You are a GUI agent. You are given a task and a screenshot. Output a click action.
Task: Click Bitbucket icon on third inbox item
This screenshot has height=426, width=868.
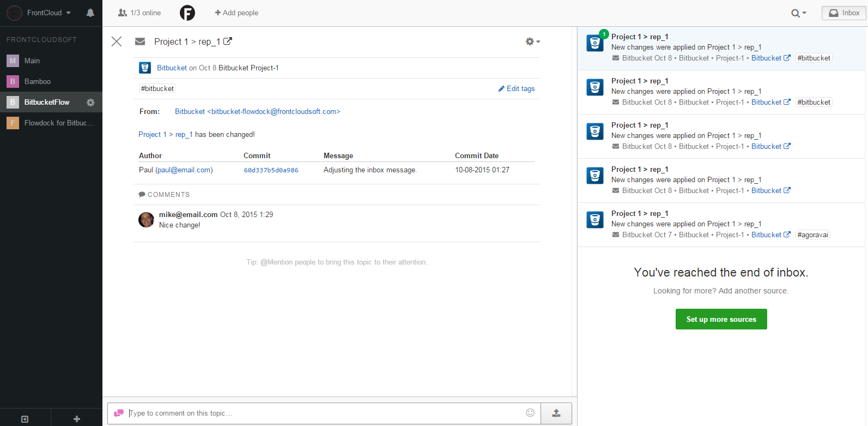595,131
